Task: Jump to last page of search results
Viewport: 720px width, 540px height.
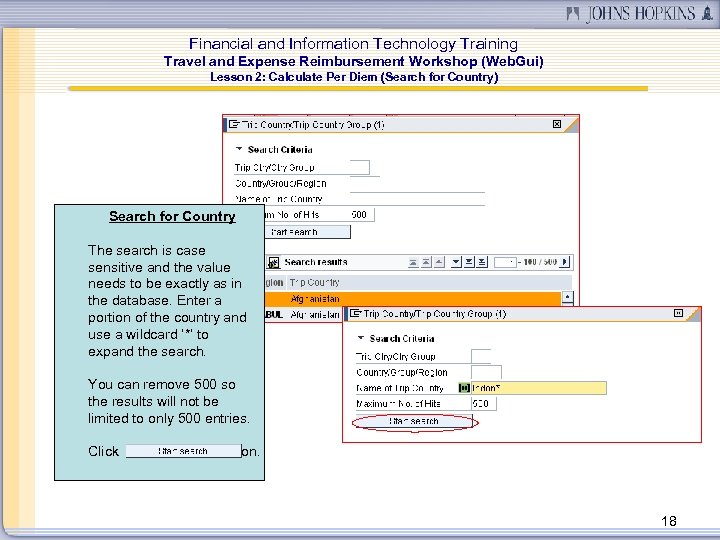Action: 482,262
